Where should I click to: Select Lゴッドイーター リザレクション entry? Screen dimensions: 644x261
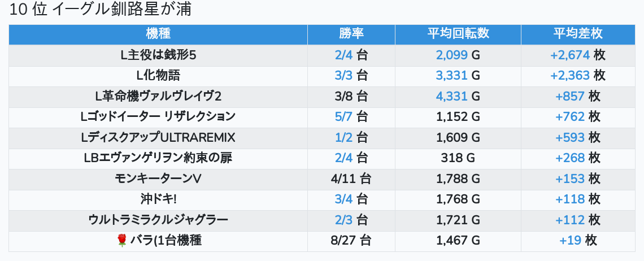click(158, 117)
